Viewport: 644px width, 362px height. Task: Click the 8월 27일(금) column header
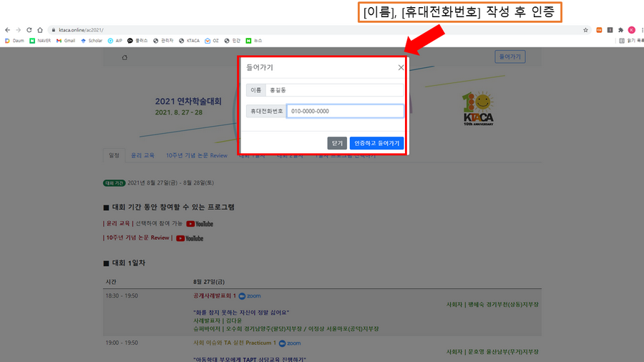pos(209,282)
